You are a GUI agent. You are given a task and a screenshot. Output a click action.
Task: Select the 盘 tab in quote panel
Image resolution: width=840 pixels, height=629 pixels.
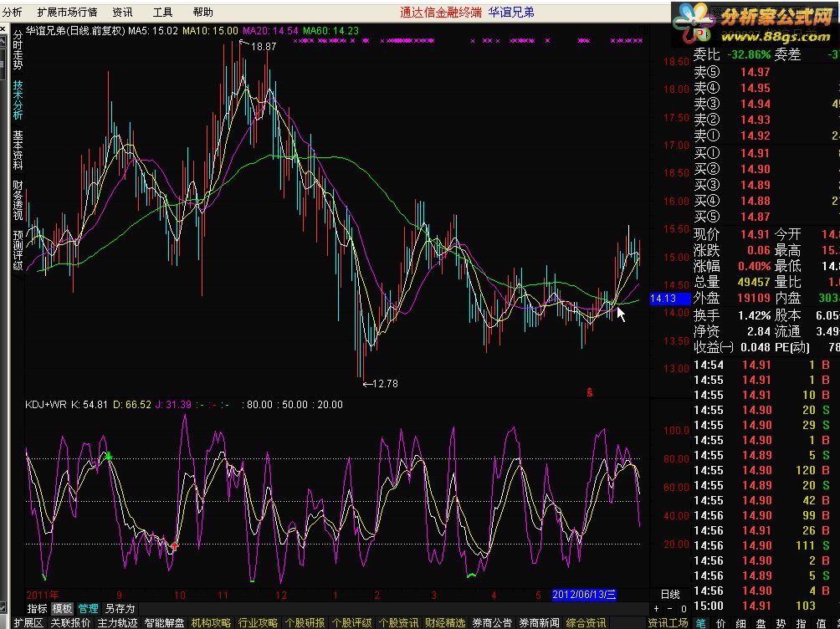tap(761, 622)
